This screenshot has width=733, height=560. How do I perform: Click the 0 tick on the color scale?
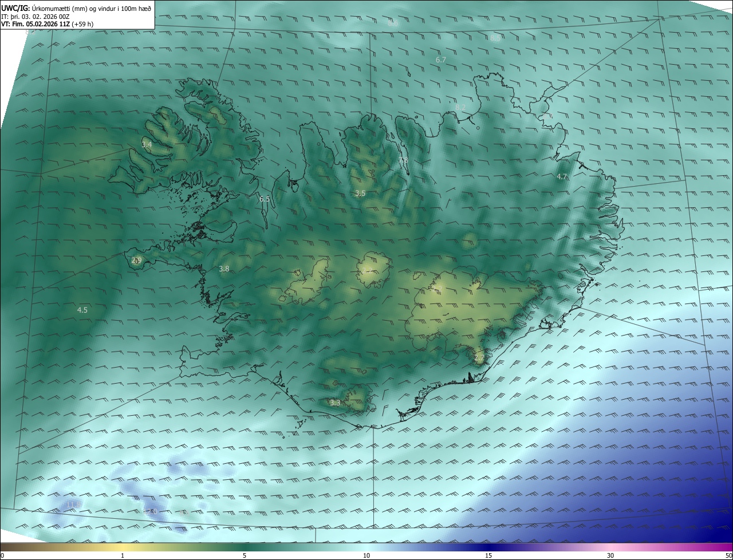click(x=2, y=555)
